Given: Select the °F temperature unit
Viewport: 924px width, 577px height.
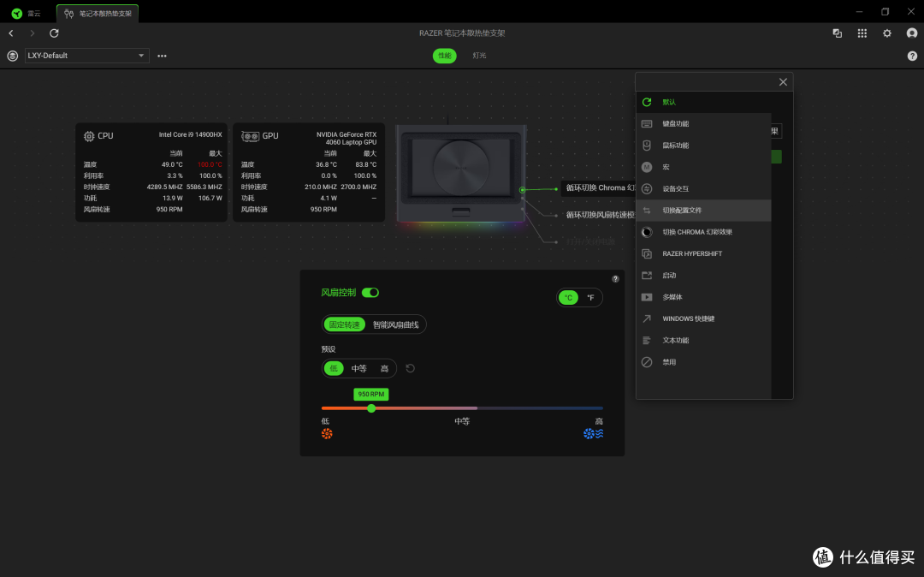Looking at the screenshot, I should (590, 298).
